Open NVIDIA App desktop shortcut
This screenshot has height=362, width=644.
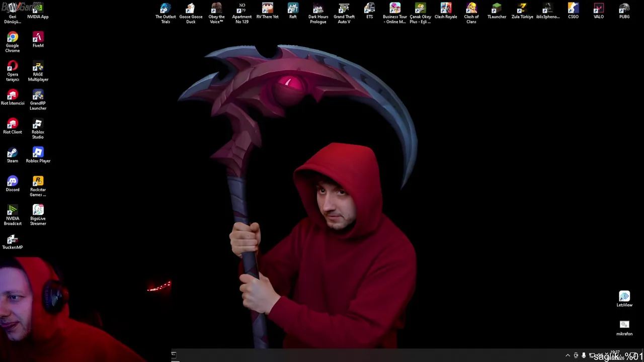tap(38, 11)
